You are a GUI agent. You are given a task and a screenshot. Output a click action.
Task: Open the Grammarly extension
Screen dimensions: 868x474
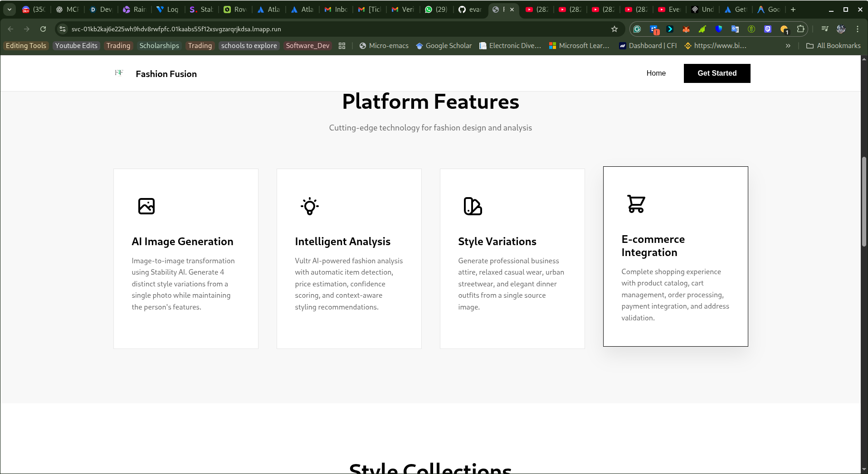(637, 29)
